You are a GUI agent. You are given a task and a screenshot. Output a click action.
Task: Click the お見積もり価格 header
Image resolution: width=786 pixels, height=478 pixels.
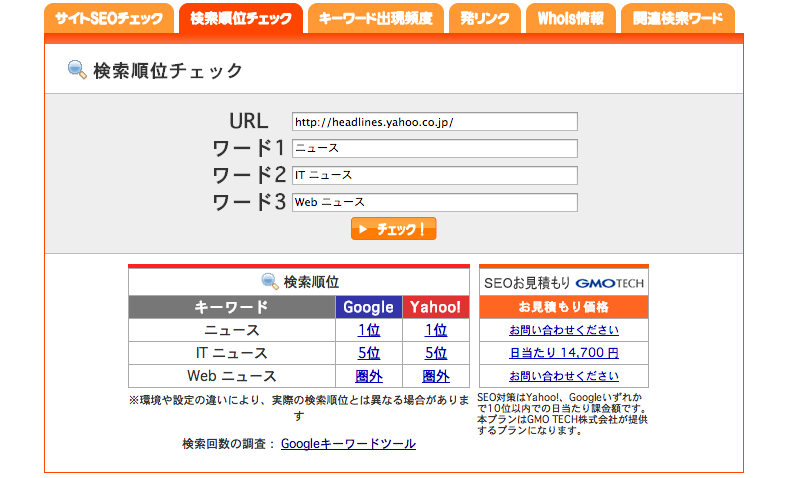pos(564,307)
